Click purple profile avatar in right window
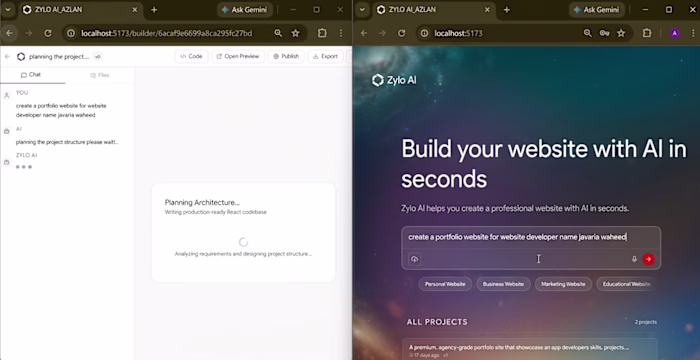Image resolution: width=700 pixels, height=360 pixels. [675, 33]
